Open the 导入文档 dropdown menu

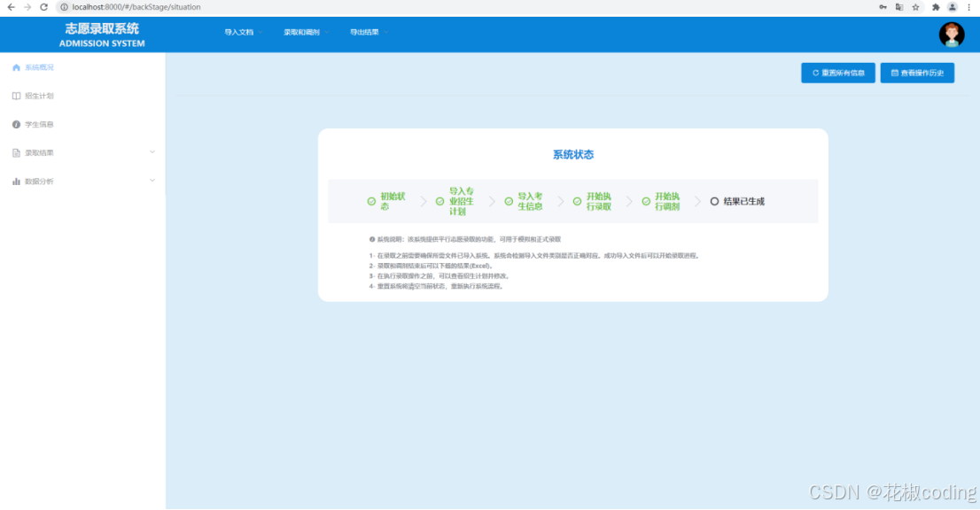point(243,33)
